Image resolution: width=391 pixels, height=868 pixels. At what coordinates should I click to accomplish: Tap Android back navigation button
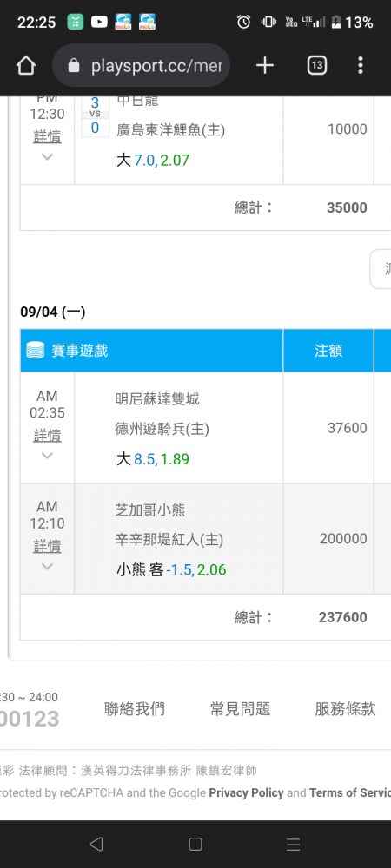[96, 844]
